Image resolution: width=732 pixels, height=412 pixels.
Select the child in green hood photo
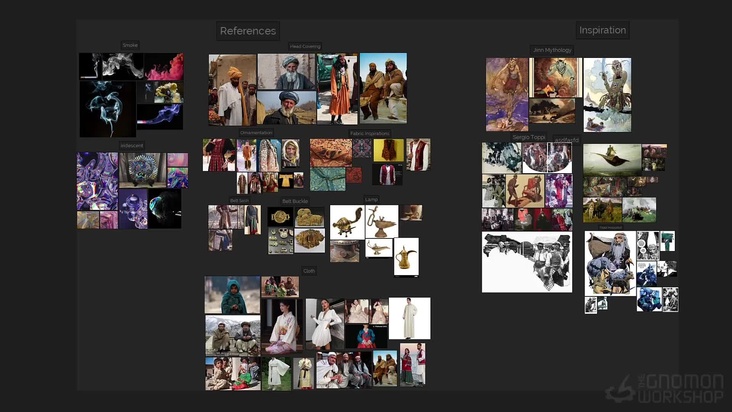click(x=232, y=295)
